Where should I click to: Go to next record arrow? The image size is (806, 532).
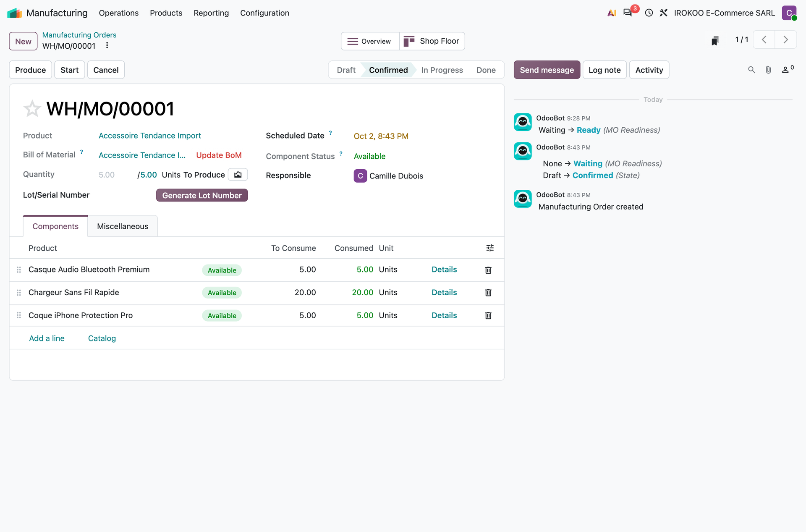[786, 40]
